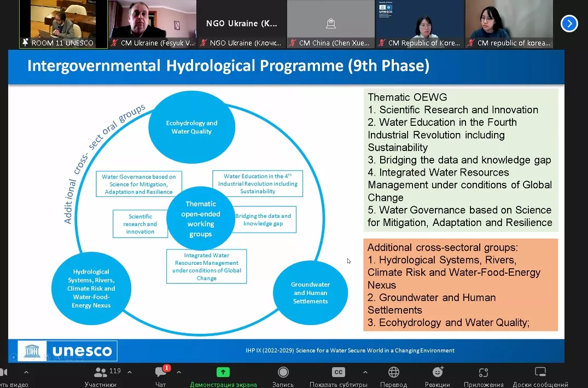Select the NGO Ukraine participant tile
This screenshot has width=588, height=388.
(241, 24)
